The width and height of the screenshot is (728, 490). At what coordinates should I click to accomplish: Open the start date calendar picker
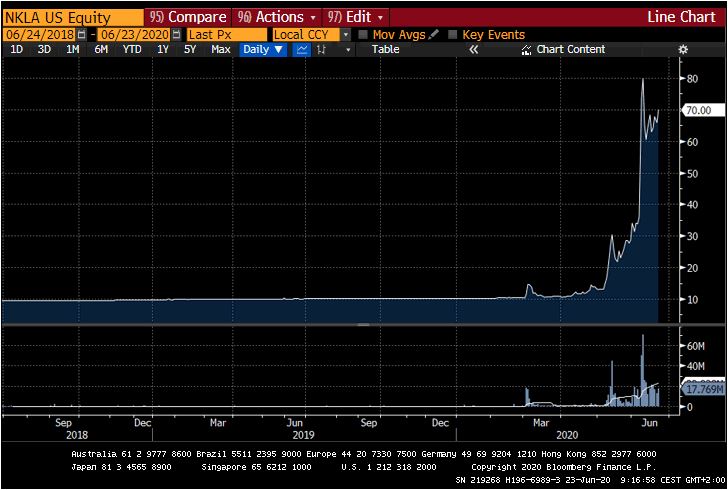point(82,34)
